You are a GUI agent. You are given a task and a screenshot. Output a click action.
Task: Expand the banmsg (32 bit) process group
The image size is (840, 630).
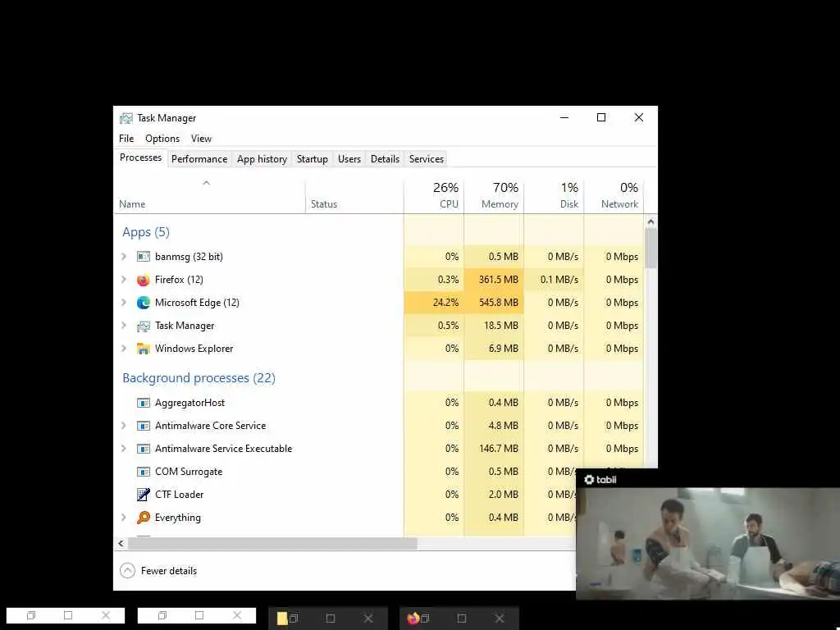(x=124, y=257)
